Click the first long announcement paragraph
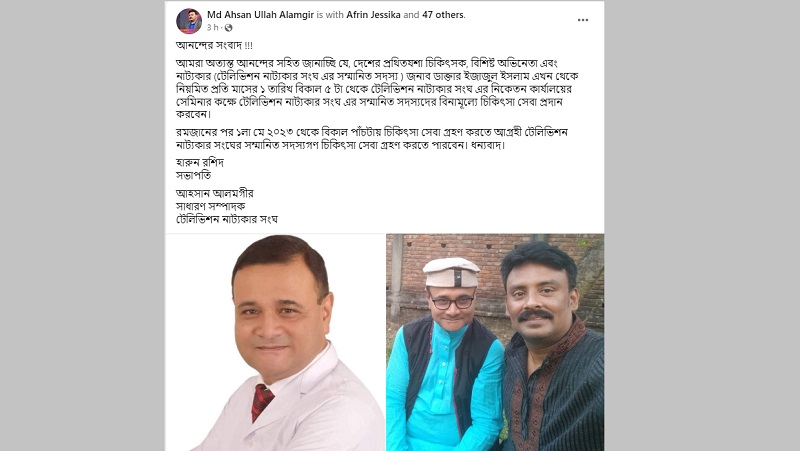 (377, 89)
